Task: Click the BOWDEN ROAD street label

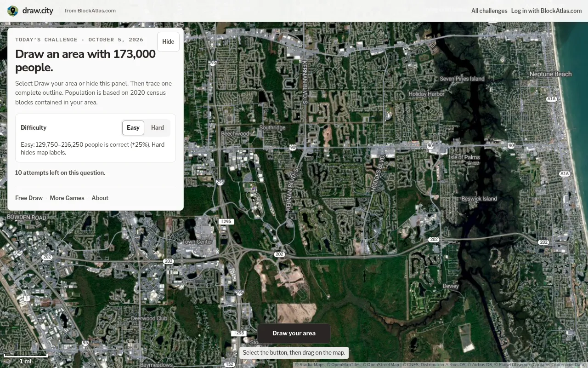Action: (27, 218)
